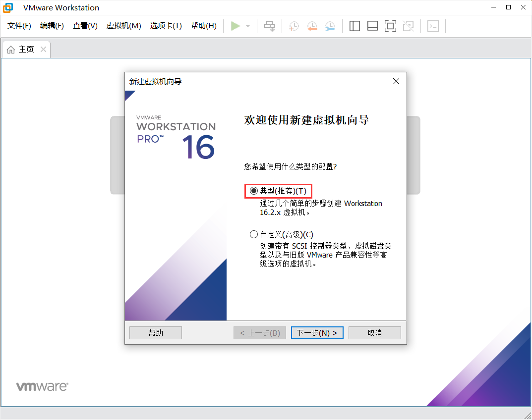This screenshot has width=532, height=420.
Task: Toggle the thumbnail bar view icon
Action: (372, 26)
